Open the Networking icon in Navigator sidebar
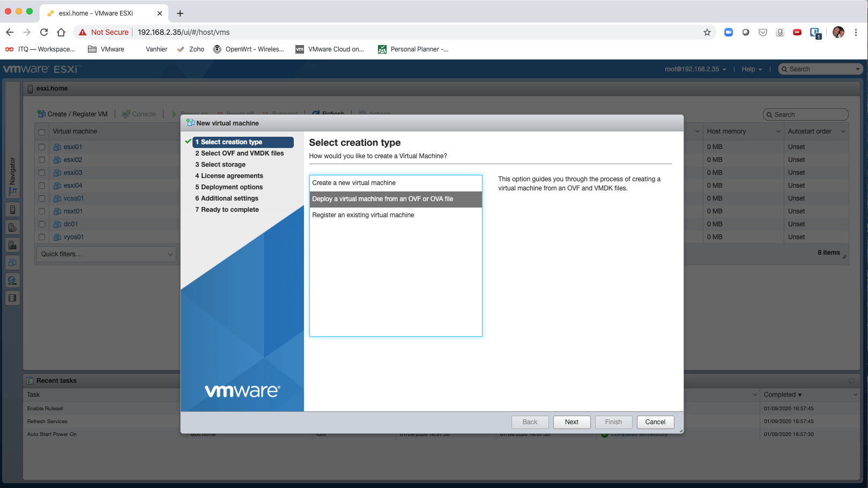The height and width of the screenshot is (488, 868). coord(12,280)
